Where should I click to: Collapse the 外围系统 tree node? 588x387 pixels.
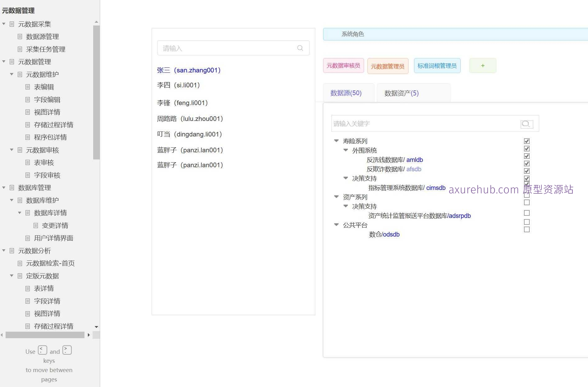(x=345, y=150)
